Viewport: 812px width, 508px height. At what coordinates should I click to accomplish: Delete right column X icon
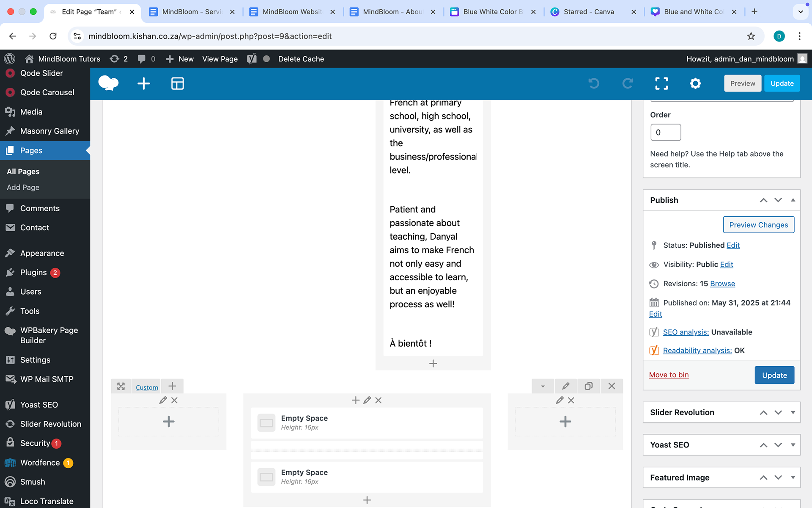(x=571, y=400)
